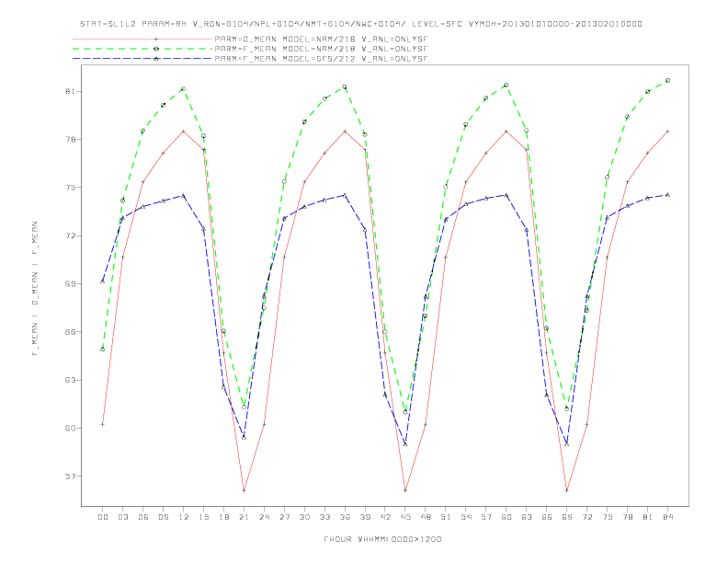Click x-axis tick label 42
This screenshot has width=728, height=563.
click(385, 517)
